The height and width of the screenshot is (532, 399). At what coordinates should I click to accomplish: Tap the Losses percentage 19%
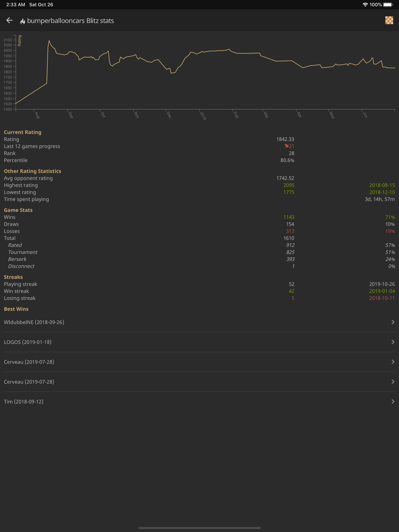[x=390, y=231]
